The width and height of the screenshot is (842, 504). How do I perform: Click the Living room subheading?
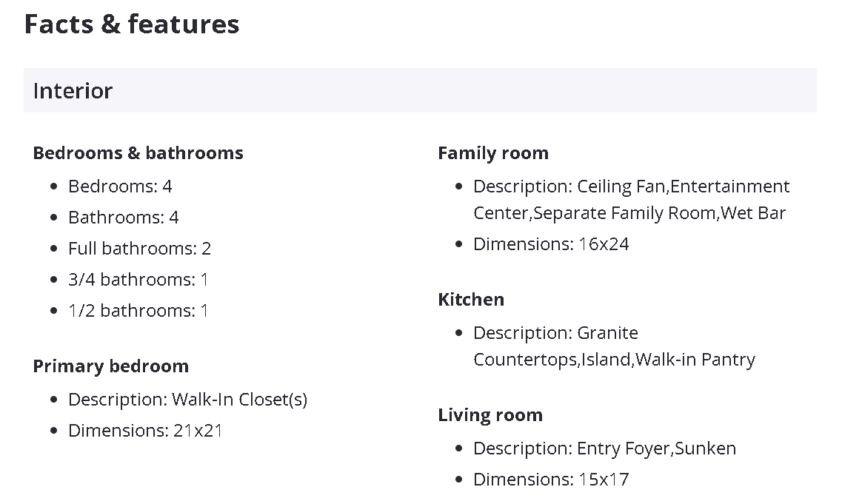coord(490,415)
